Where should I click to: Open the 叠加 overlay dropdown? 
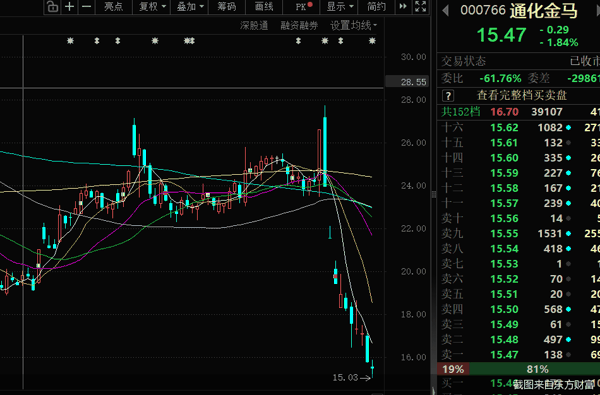tap(190, 7)
